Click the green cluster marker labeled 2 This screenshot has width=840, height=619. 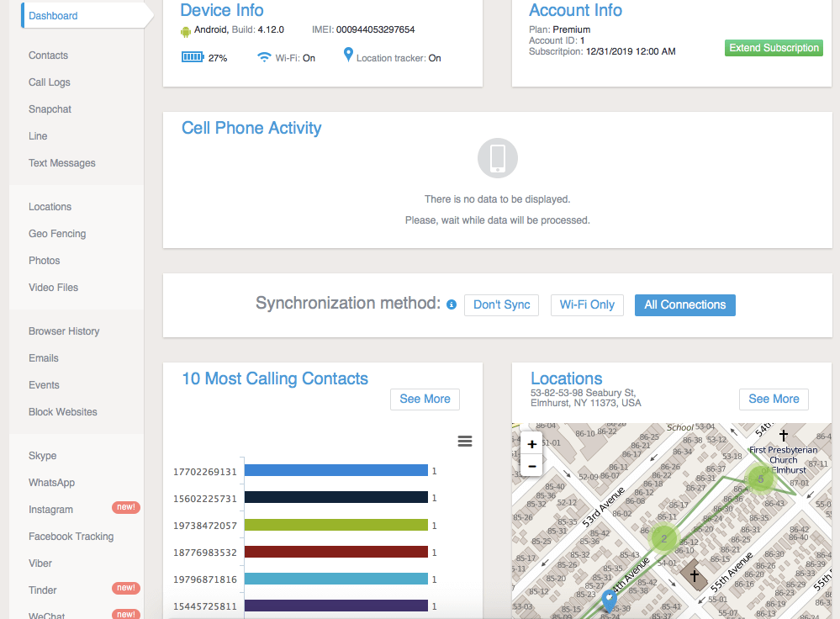coord(663,538)
